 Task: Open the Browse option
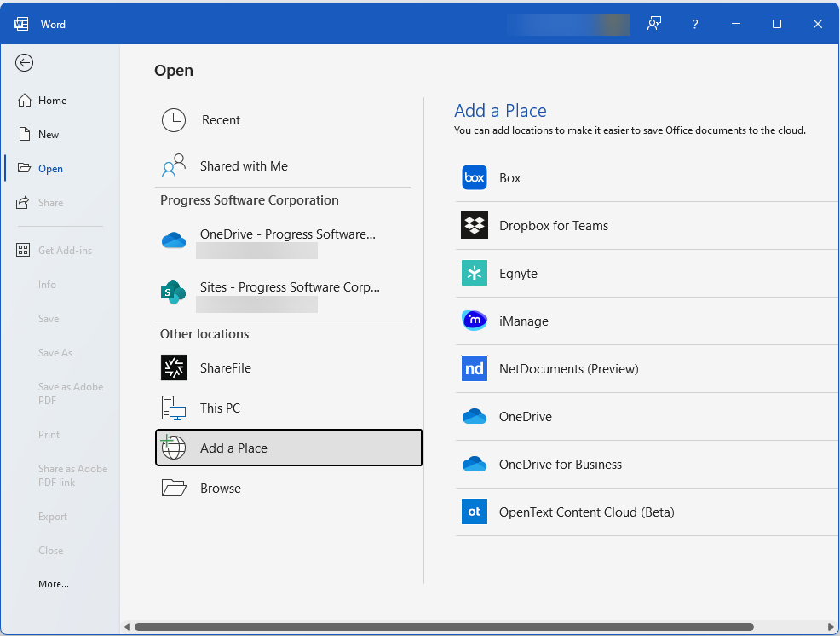[x=289, y=488]
